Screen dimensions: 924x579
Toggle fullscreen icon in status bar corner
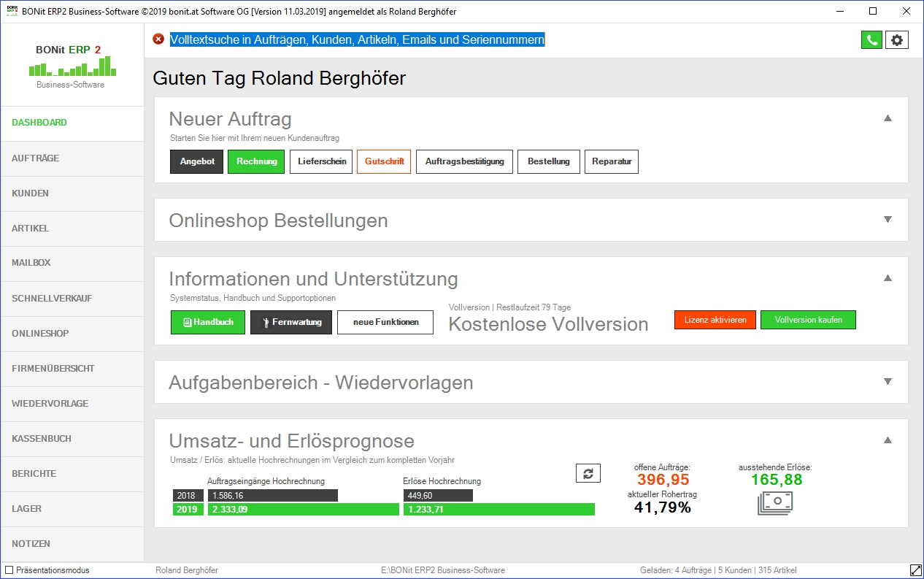(915, 570)
